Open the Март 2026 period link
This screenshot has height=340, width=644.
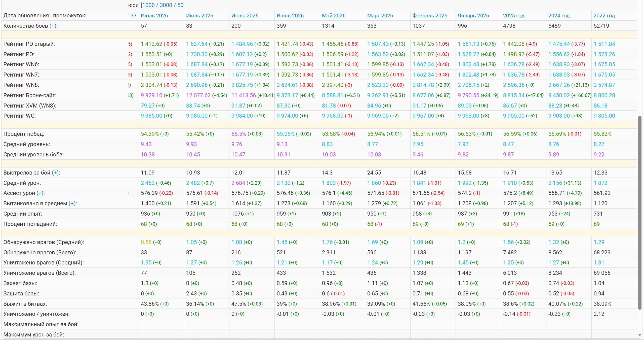(x=380, y=15)
